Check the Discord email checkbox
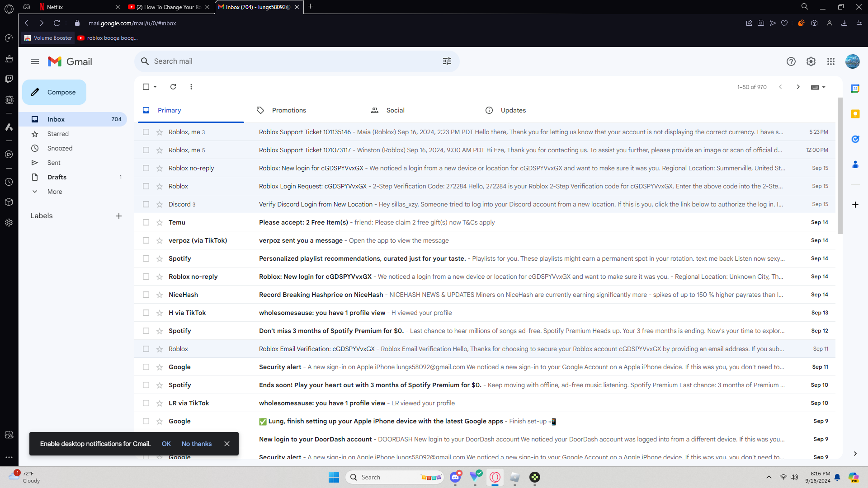The width and height of the screenshot is (868, 488). [146, 204]
